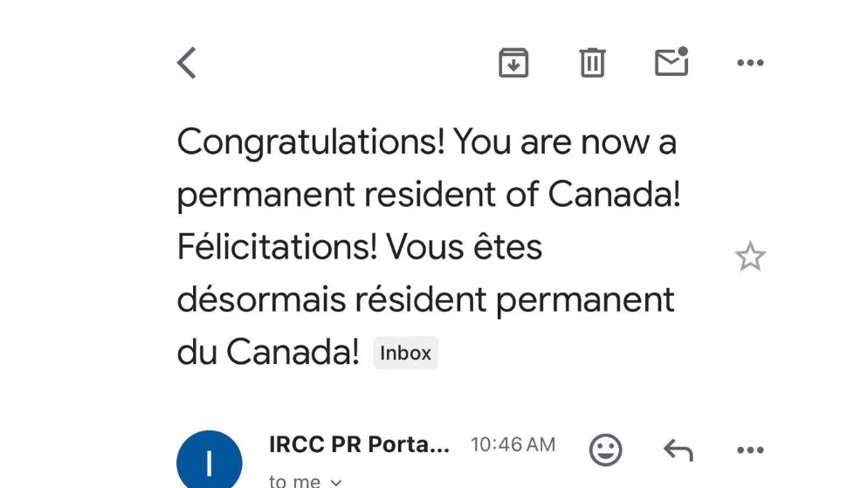This screenshot has width=868, height=488.
Task: Click the 10:46 AM timestamp
Action: (x=513, y=445)
